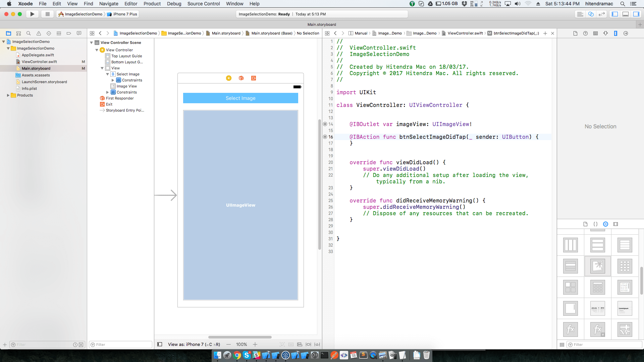The width and height of the screenshot is (644, 362).
Task: Click the Stop button in toolbar
Action: 47,14
